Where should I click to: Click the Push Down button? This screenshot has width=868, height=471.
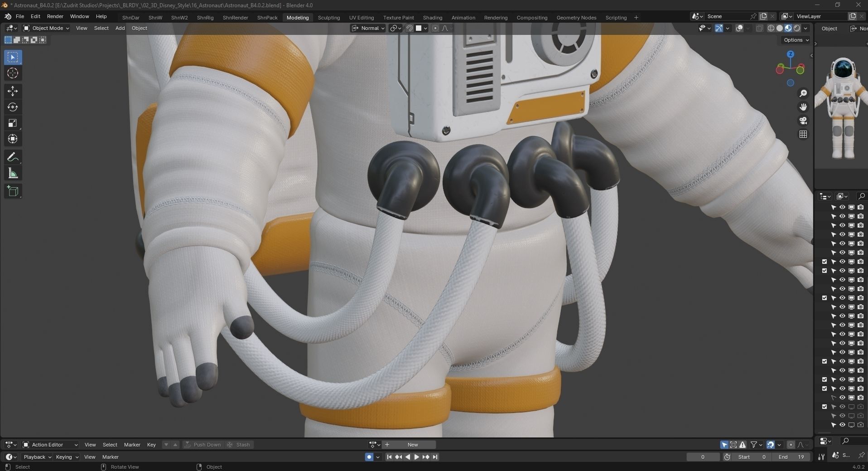(x=203, y=445)
